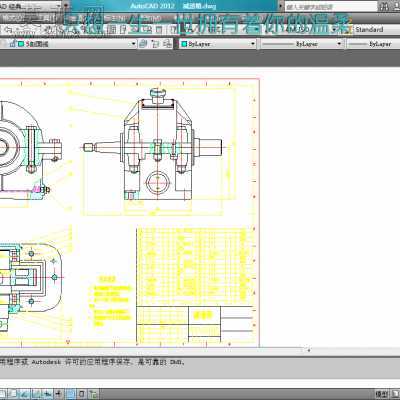
Task: Click the horizontal scrollbar arrow below drawing
Action: (x=309, y=350)
